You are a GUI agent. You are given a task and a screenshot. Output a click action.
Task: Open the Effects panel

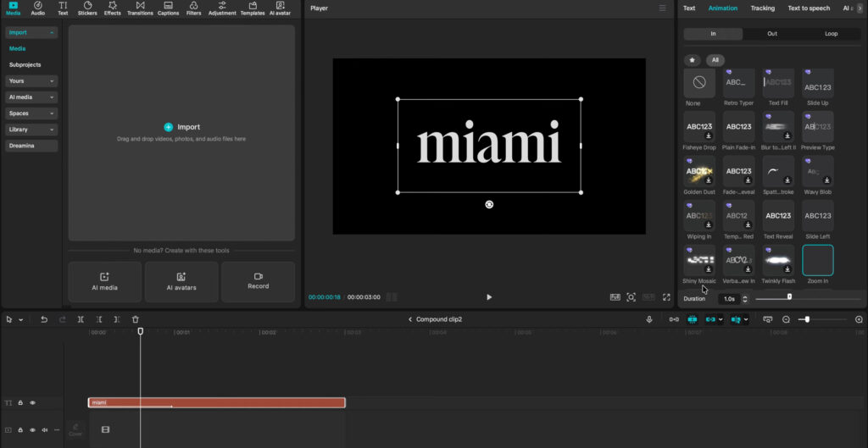(x=113, y=8)
